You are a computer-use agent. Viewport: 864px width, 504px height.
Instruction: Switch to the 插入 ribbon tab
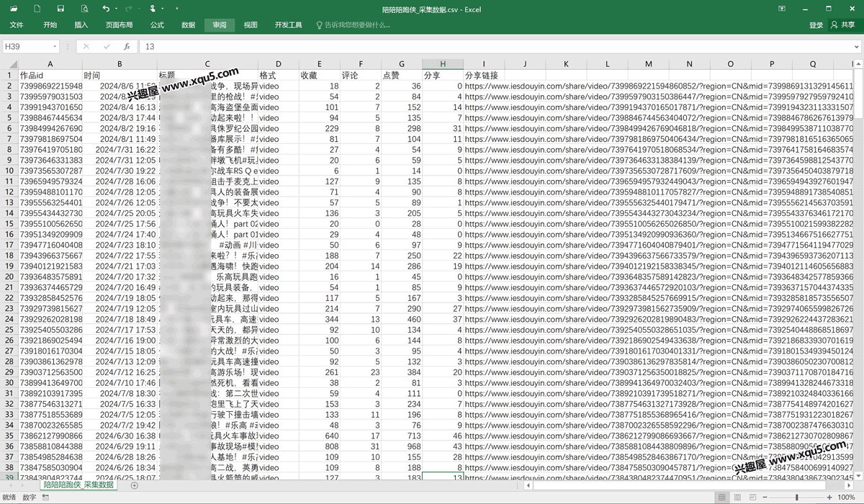pyautogui.click(x=81, y=25)
